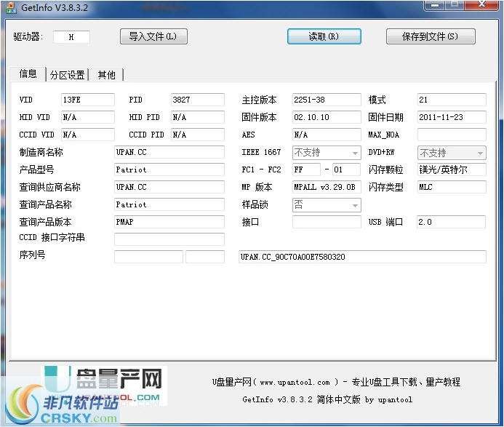Click the 固件版本 field showing 02.10.10

point(327,117)
